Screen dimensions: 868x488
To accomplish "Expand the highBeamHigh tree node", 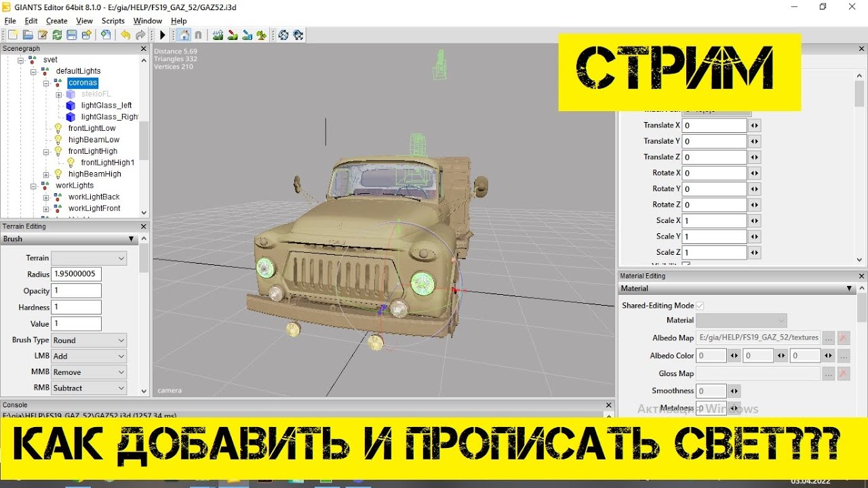I will pos(46,174).
